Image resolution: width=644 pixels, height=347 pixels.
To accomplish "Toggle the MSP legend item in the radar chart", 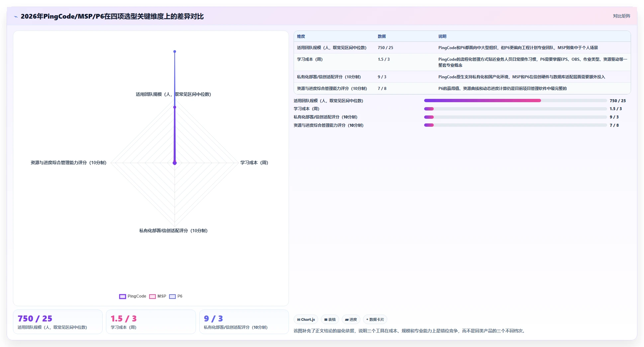I will pyautogui.click(x=158, y=296).
